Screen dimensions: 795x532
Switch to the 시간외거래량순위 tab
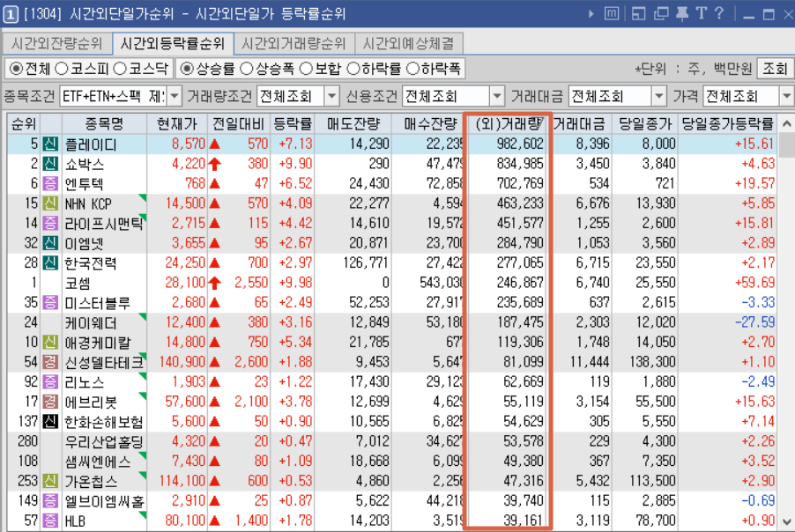(294, 43)
